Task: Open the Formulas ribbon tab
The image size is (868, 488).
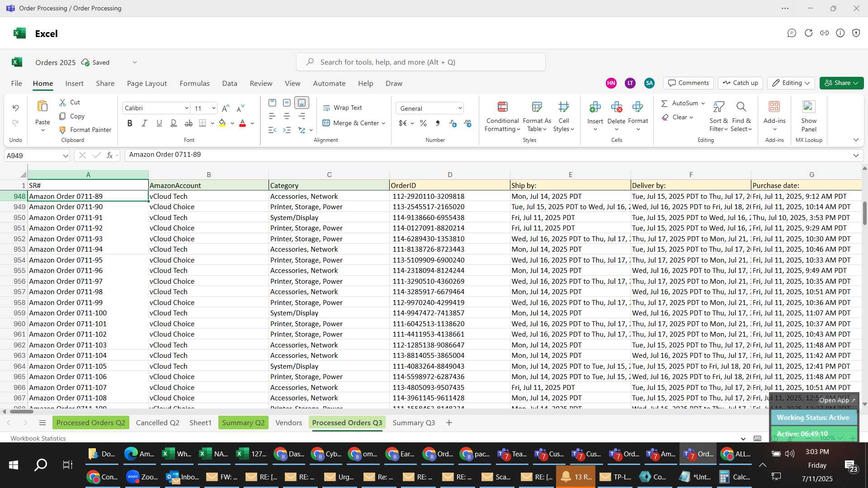Action: (x=194, y=84)
